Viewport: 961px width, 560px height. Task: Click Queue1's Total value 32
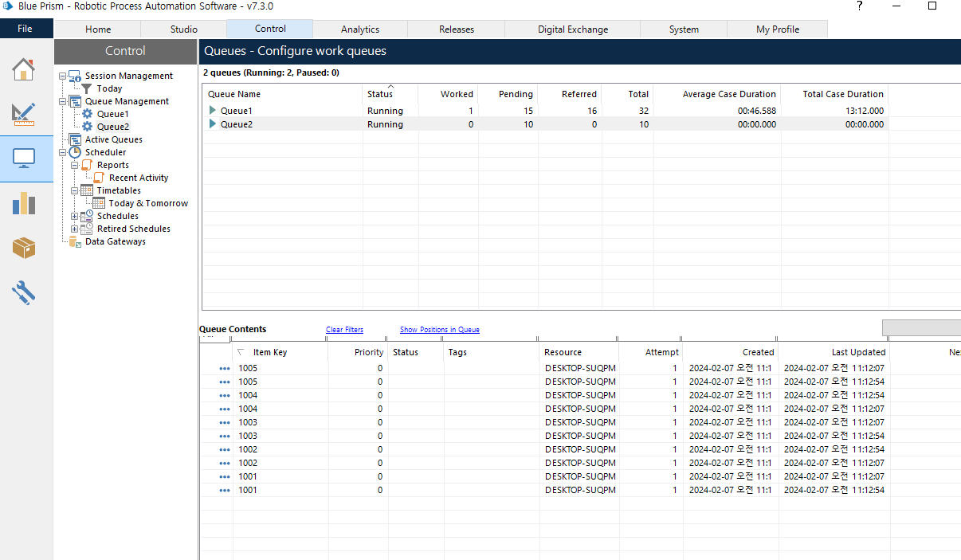(x=643, y=111)
